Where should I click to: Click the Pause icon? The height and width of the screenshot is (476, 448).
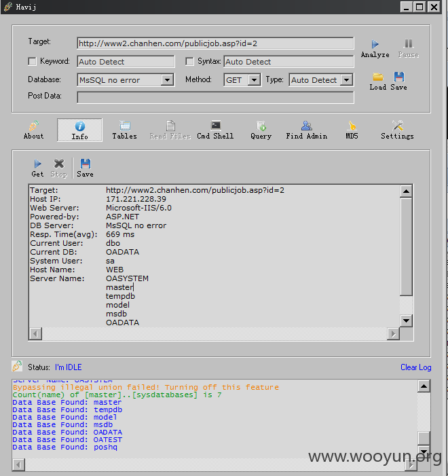click(408, 43)
